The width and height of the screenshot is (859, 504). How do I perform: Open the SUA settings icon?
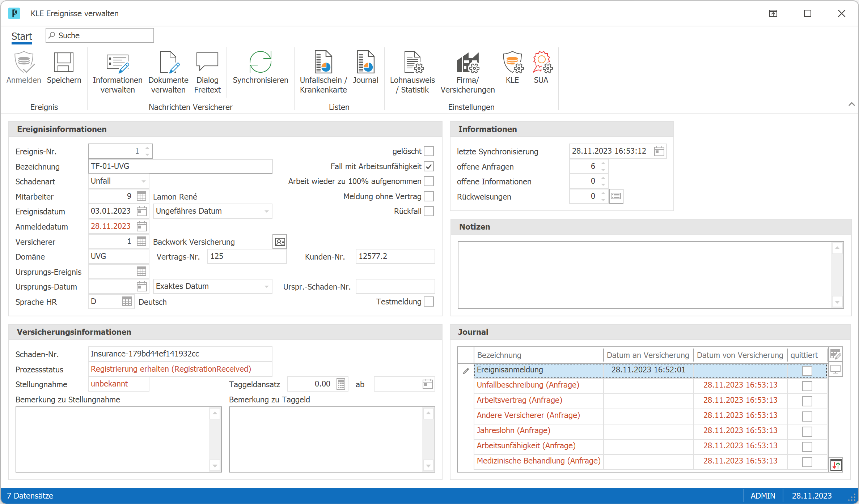(541, 67)
